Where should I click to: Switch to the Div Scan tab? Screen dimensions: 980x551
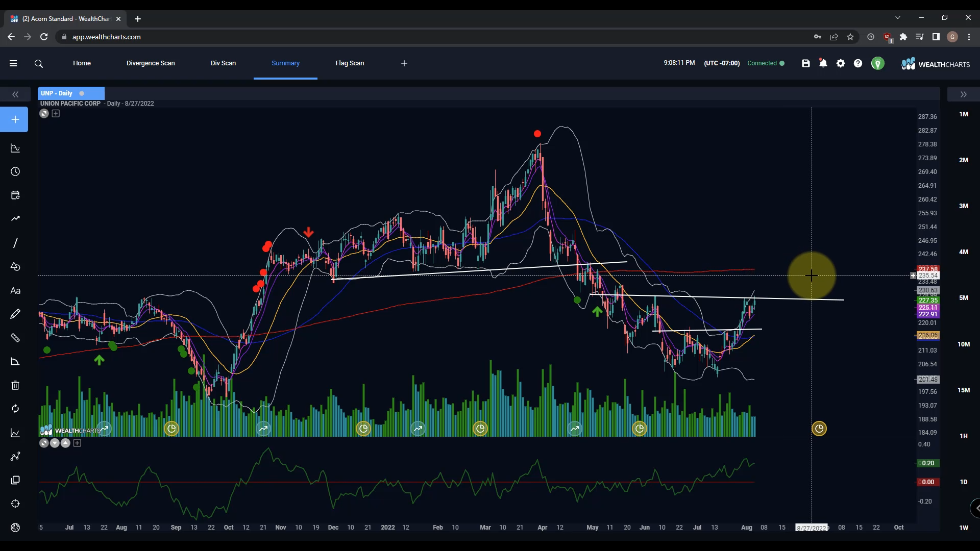[223, 63]
